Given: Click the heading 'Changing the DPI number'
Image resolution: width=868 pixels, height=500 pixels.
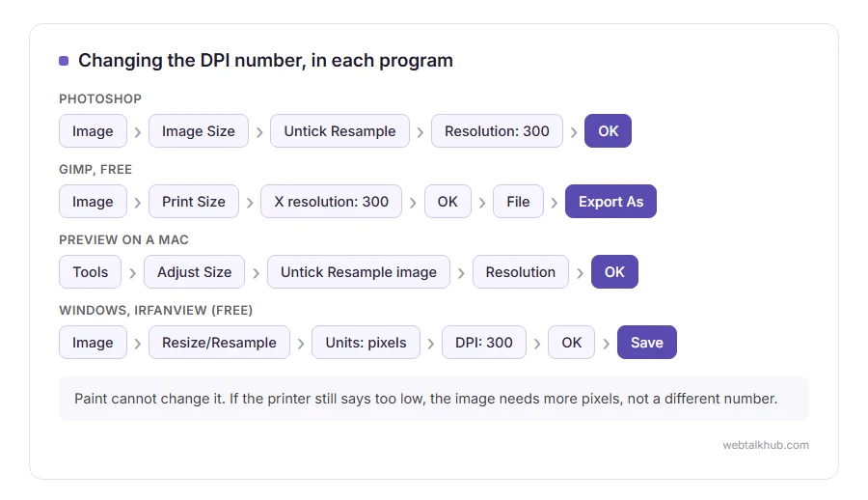Looking at the screenshot, I should [265, 60].
